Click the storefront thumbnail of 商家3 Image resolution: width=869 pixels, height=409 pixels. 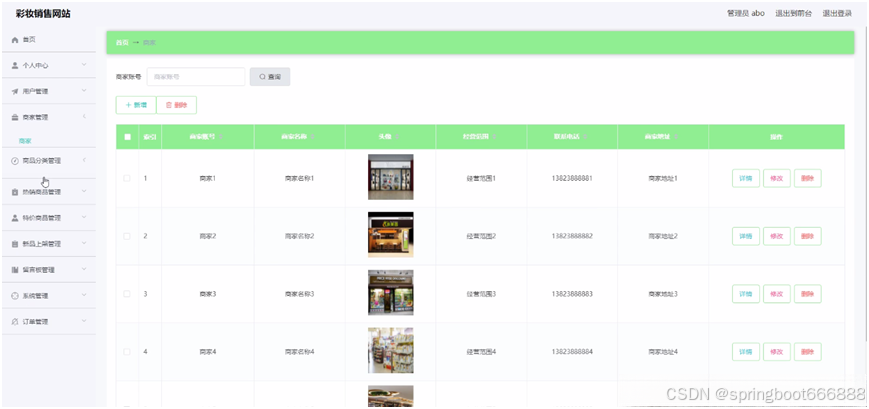point(391,293)
